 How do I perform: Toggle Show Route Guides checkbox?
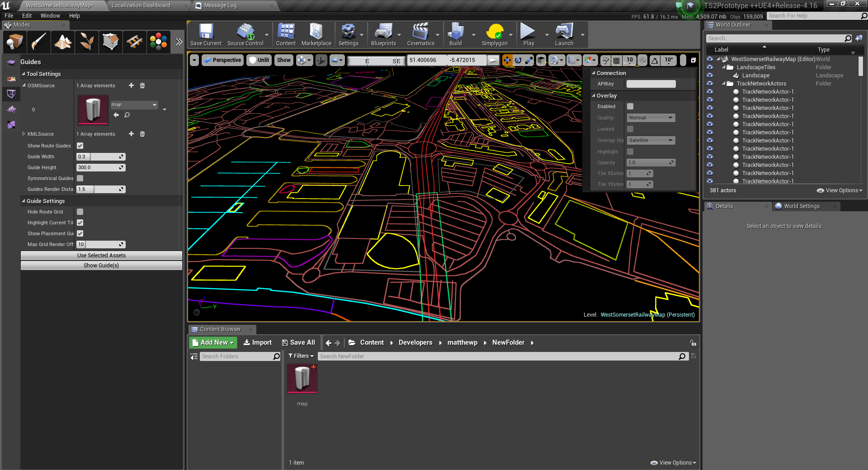click(80, 146)
